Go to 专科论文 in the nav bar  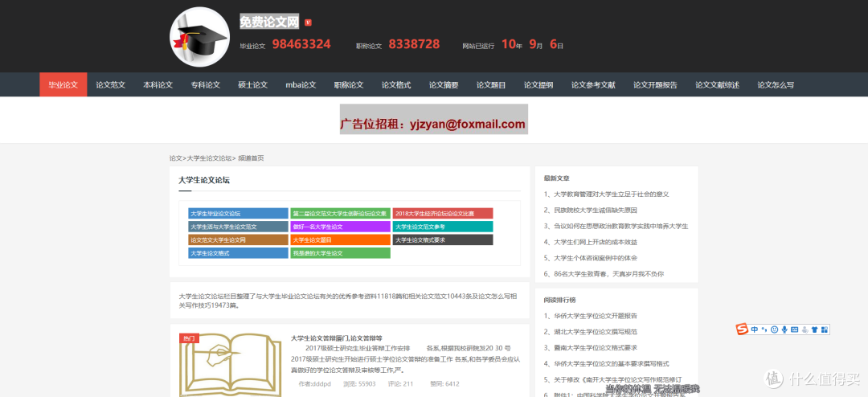pos(206,84)
